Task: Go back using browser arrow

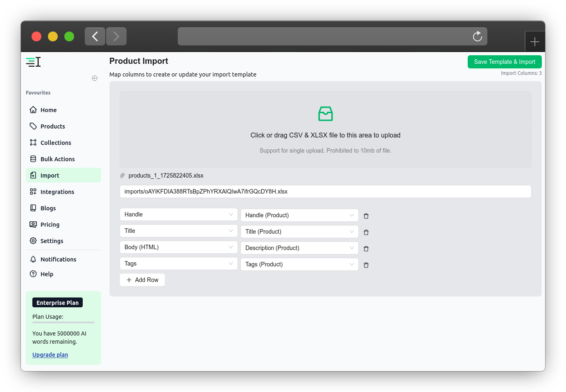Action: pos(95,36)
